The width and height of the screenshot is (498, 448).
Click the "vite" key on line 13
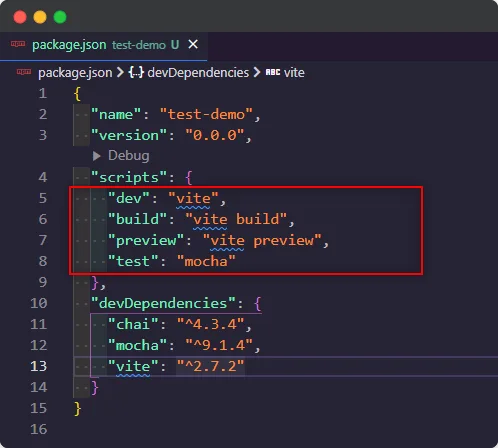pos(133,366)
